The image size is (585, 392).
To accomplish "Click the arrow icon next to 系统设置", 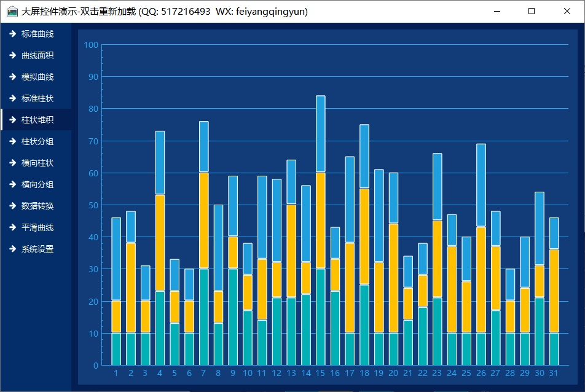I will tap(12, 249).
